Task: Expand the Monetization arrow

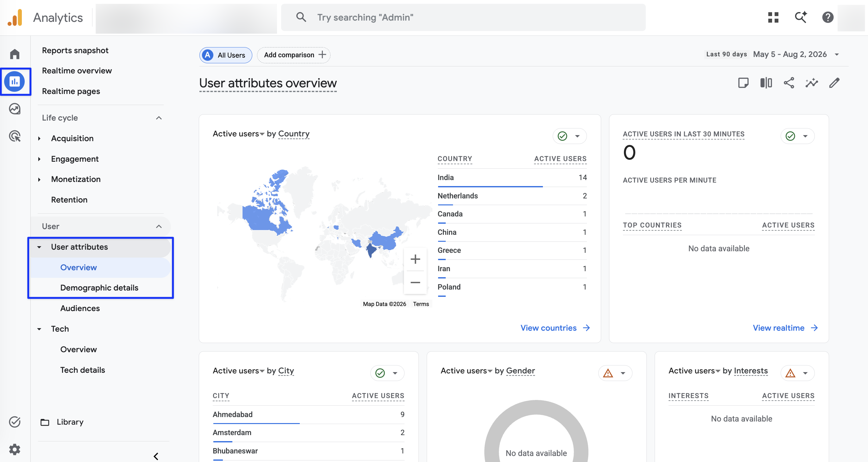Action: 40,179
